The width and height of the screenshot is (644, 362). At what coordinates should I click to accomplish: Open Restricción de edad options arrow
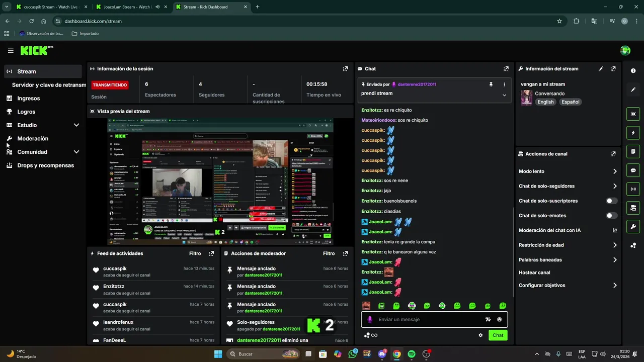pos(615,245)
